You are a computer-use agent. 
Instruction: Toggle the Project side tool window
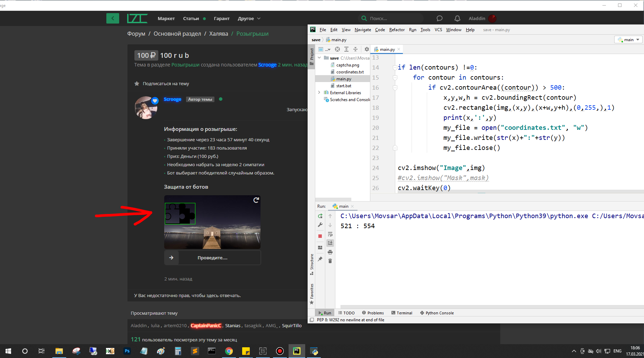pos(311,57)
